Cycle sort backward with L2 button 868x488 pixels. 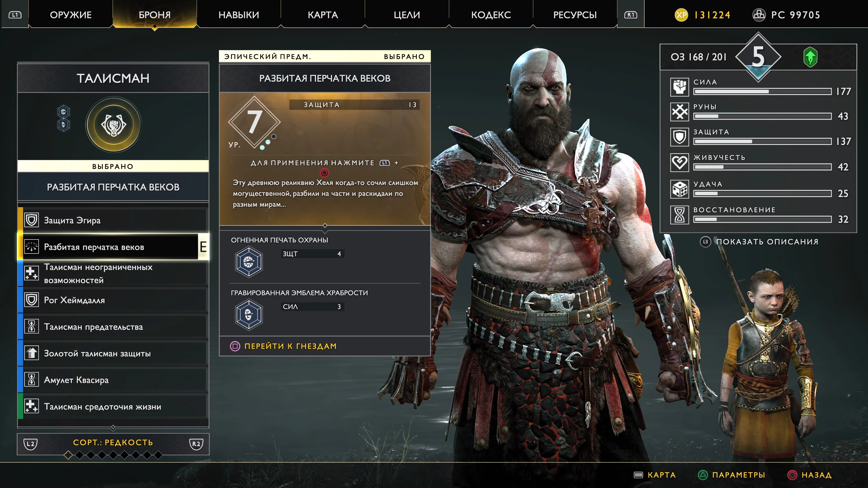tap(31, 443)
